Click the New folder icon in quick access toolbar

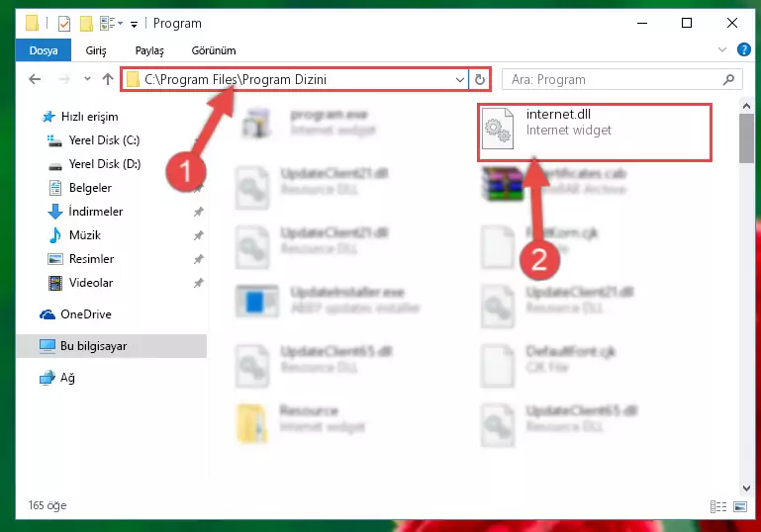86,24
